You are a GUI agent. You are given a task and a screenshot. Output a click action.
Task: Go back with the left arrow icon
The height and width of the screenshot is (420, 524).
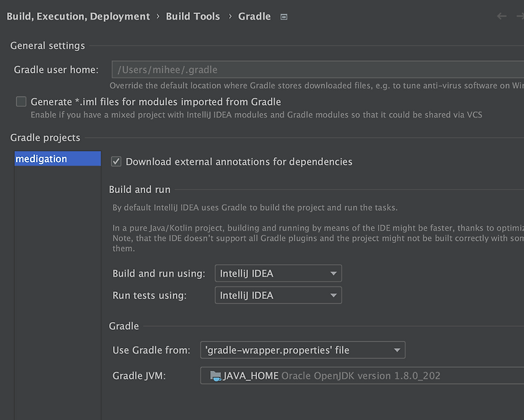502,16
